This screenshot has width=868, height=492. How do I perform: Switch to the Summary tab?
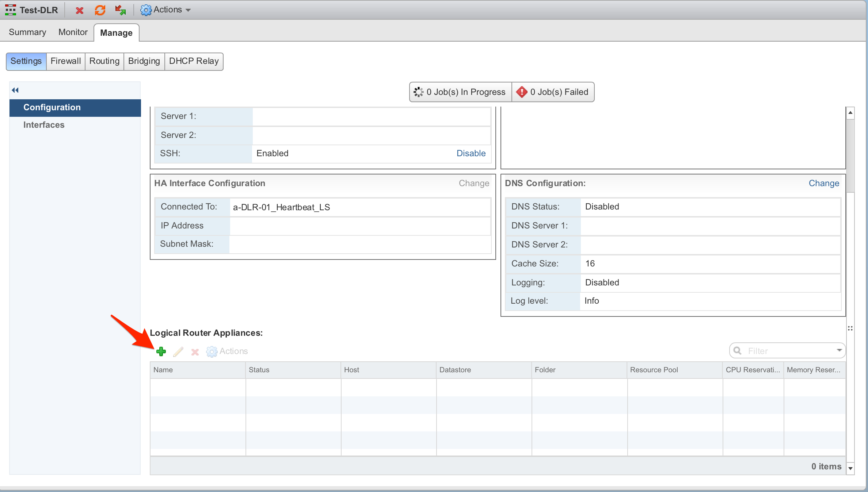(27, 32)
